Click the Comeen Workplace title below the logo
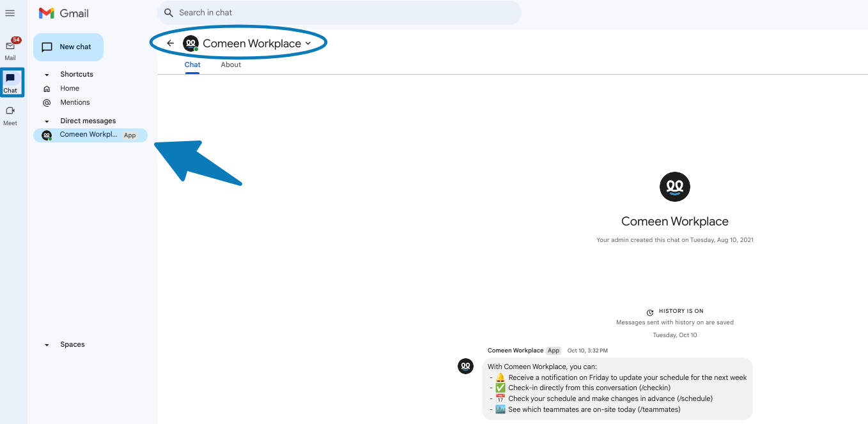This screenshot has width=868, height=424. tap(675, 222)
